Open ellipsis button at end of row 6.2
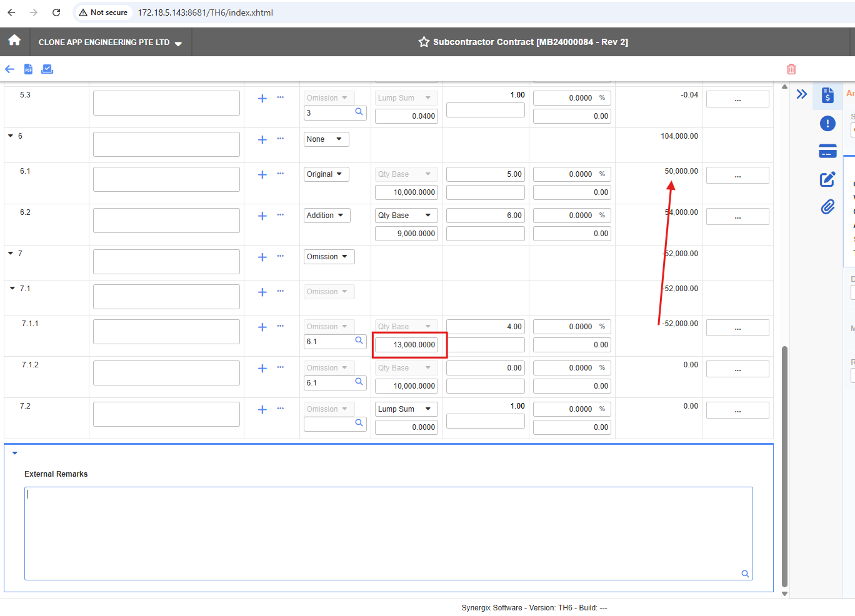 [x=737, y=216]
